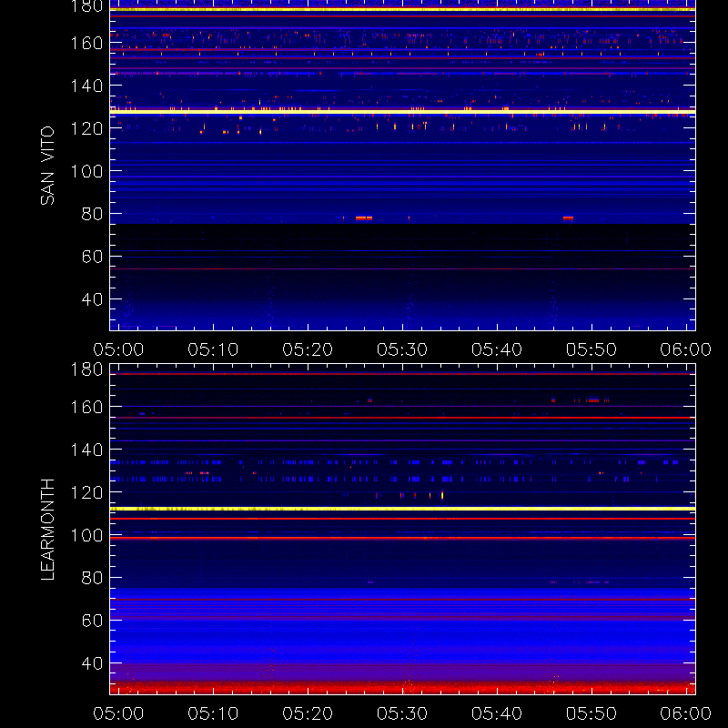Screen dimensions: 728x728
Task: Click the 40 frequency label on the Learmonth plot
Action: tap(92, 663)
